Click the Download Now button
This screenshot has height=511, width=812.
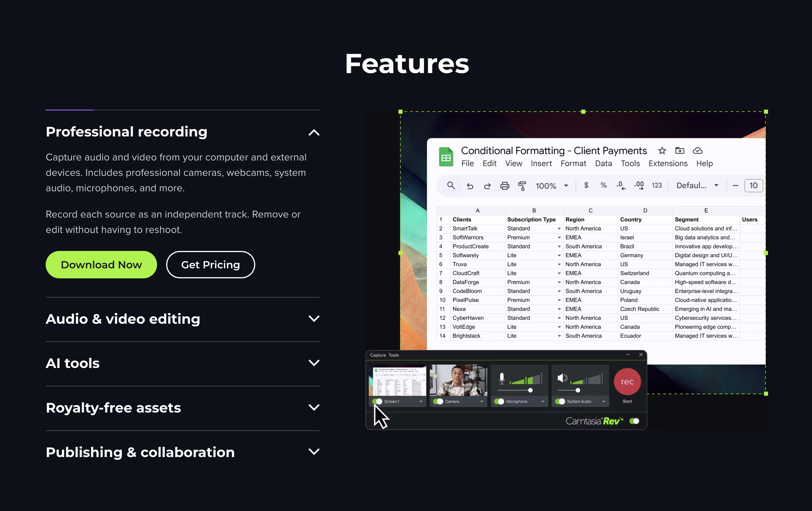click(x=101, y=265)
